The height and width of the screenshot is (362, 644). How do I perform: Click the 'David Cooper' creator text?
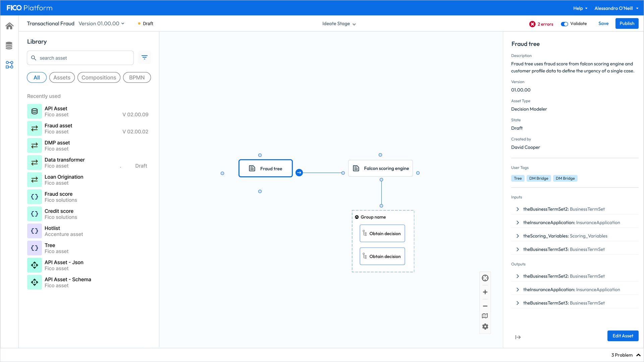[x=526, y=147]
